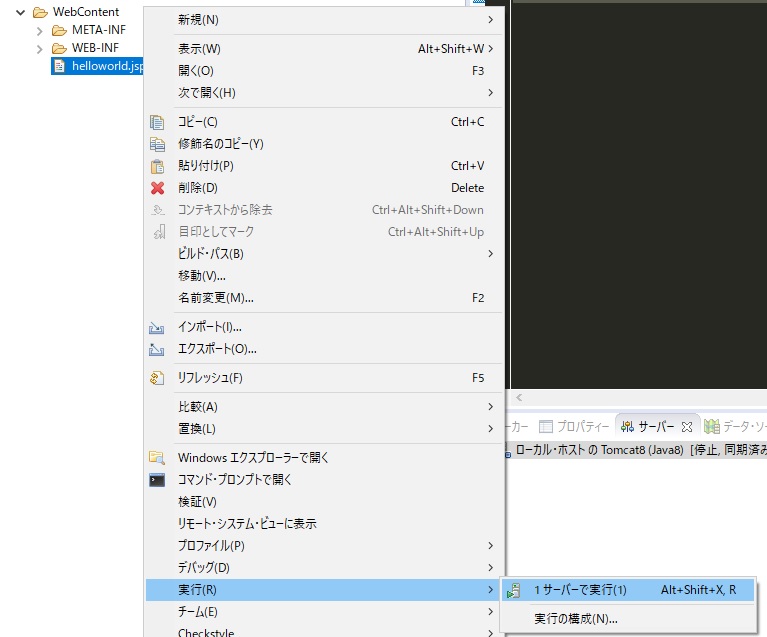Screen dimensions: 767x637
Task: Switch to the データ・ソース tab
Action: 735,427
